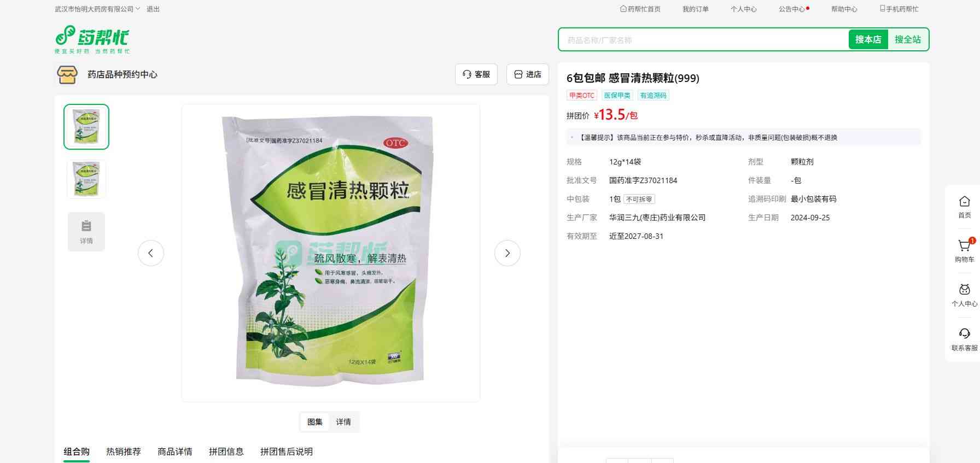The width and height of the screenshot is (980, 463).
Task: Switch gallery view to 图集
Action: 315,422
